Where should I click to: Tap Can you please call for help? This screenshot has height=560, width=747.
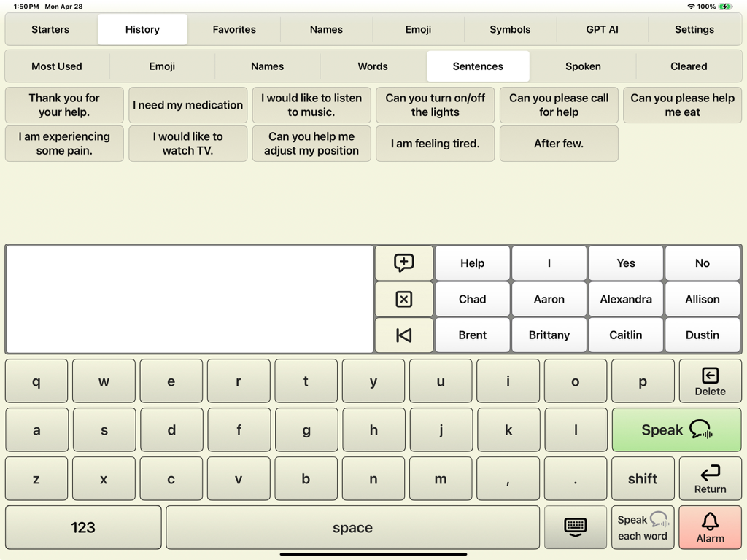click(x=559, y=105)
